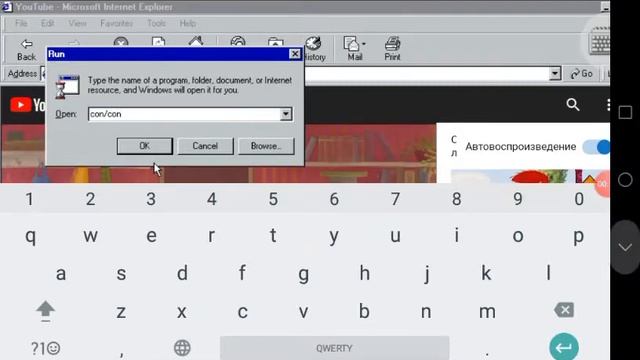This screenshot has width=640, height=360.
Task: Tap the letter e key
Action: 151,236
